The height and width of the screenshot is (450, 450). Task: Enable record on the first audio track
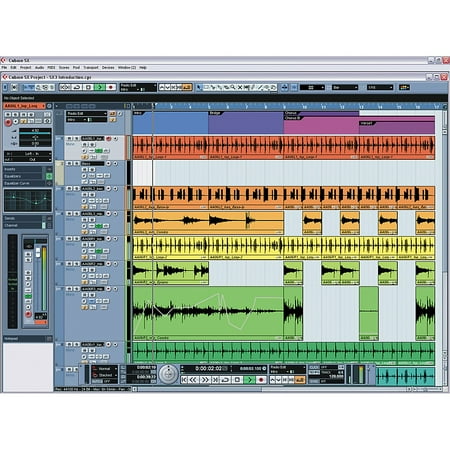pos(109,138)
